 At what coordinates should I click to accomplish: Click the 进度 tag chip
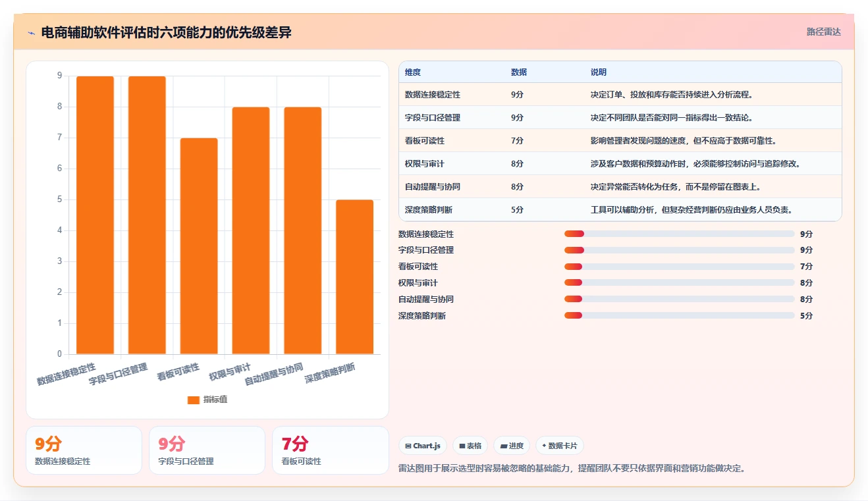[x=512, y=446]
